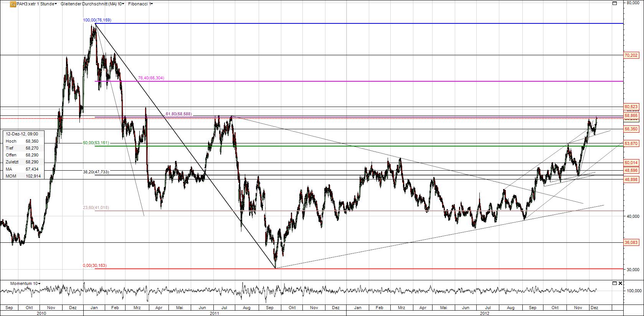
Task: Maximize the Momentum indicator panel
Action: 614,283
